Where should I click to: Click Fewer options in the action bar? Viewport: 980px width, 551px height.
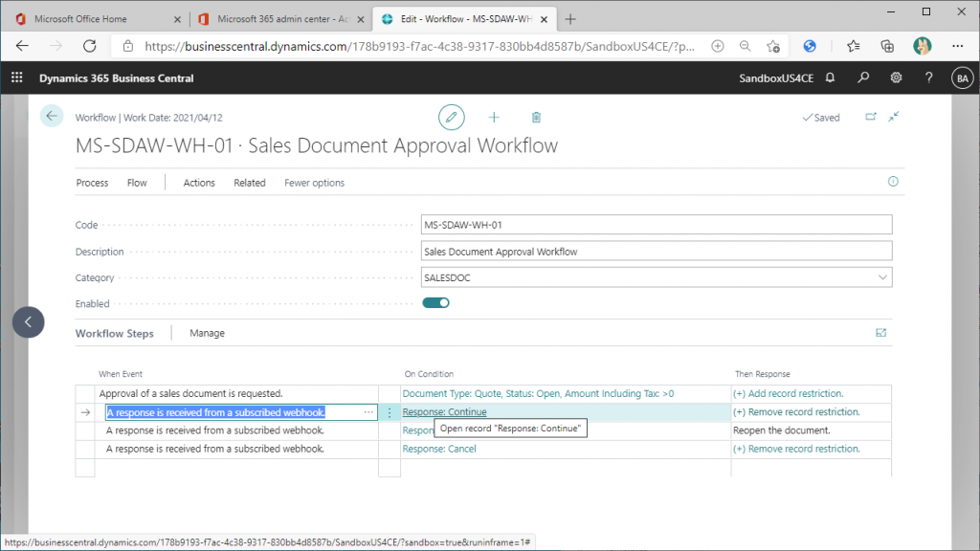pos(314,183)
